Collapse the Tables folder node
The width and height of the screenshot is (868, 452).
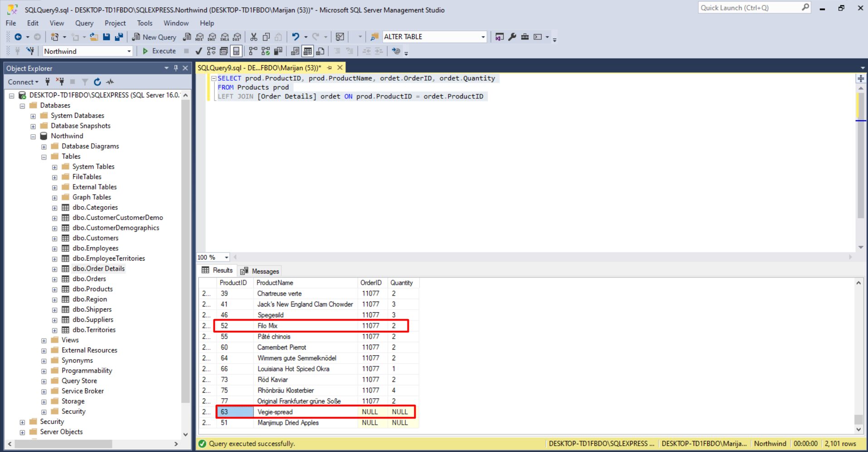coord(44,157)
